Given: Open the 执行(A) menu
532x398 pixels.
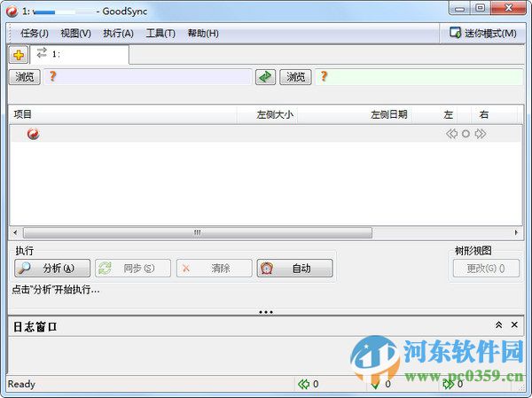Looking at the screenshot, I should coord(118,34).
